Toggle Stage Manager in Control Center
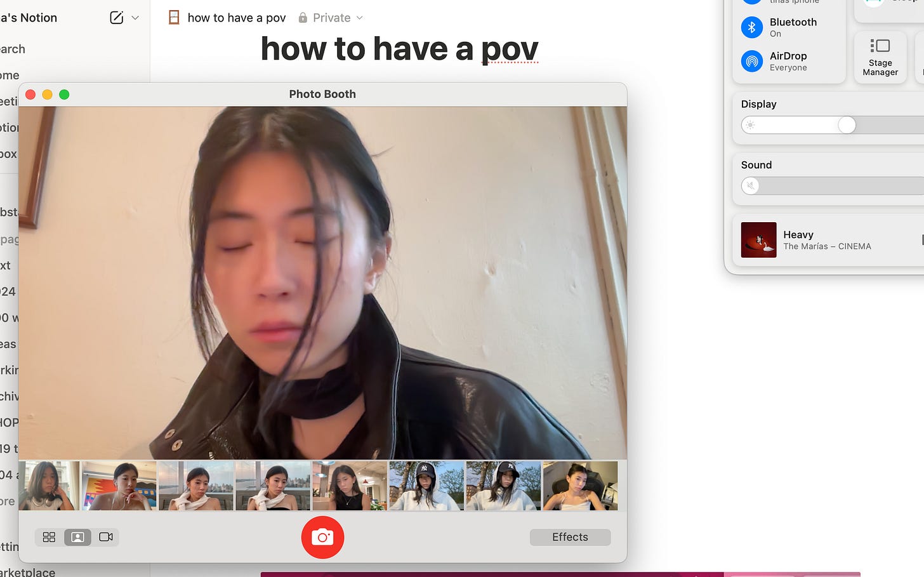Viewport: 924px width, 577px height. tap(880, 56)
